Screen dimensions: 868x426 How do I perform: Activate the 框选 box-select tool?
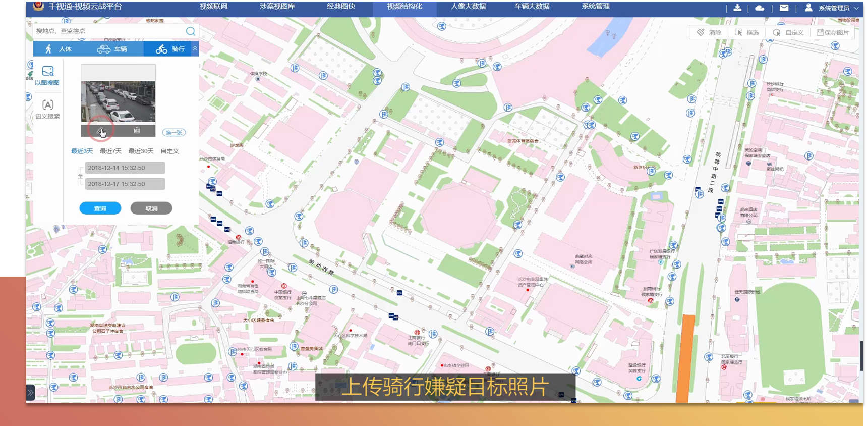tap(747, 32)
